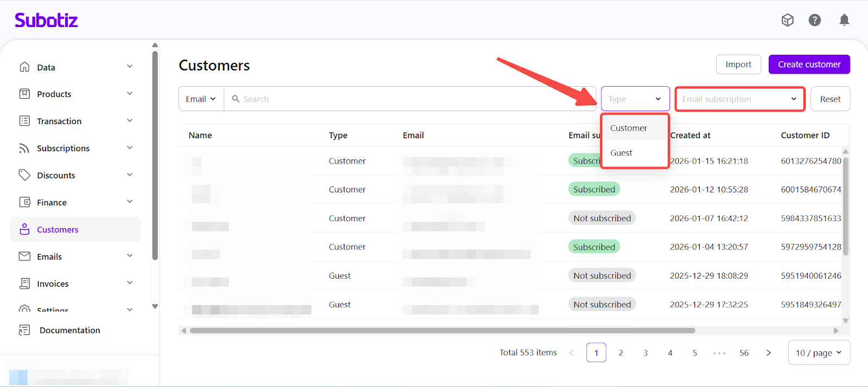This screenshot has height=387, width=868.
Task: Select Guest from the Type dropdown
Action: 622,153
